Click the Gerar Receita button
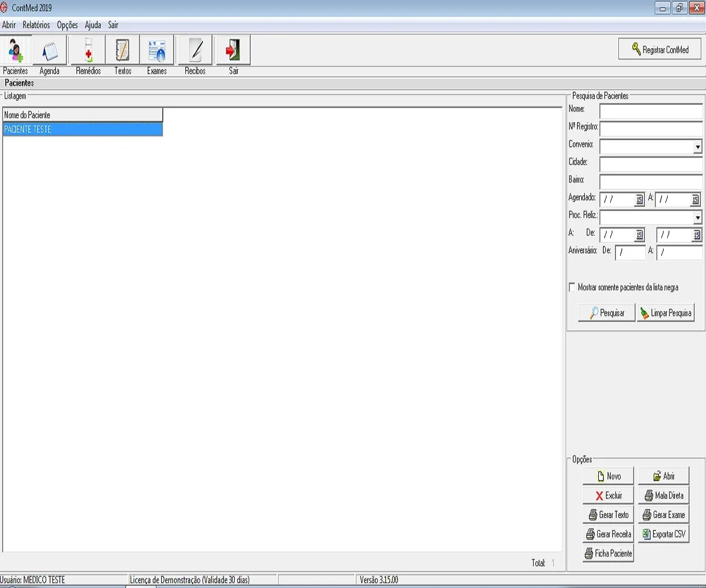The height and width of the screenshot is (588, 706). [x=608, y=534]
